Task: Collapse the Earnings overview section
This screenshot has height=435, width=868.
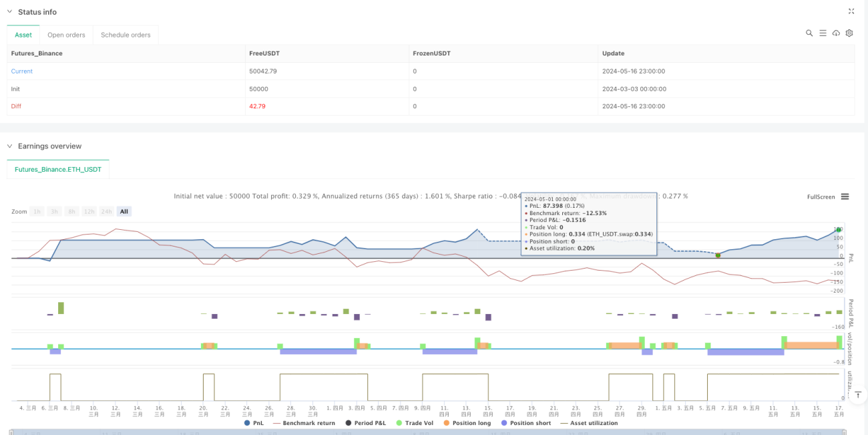Action: [x=10, y=146]
